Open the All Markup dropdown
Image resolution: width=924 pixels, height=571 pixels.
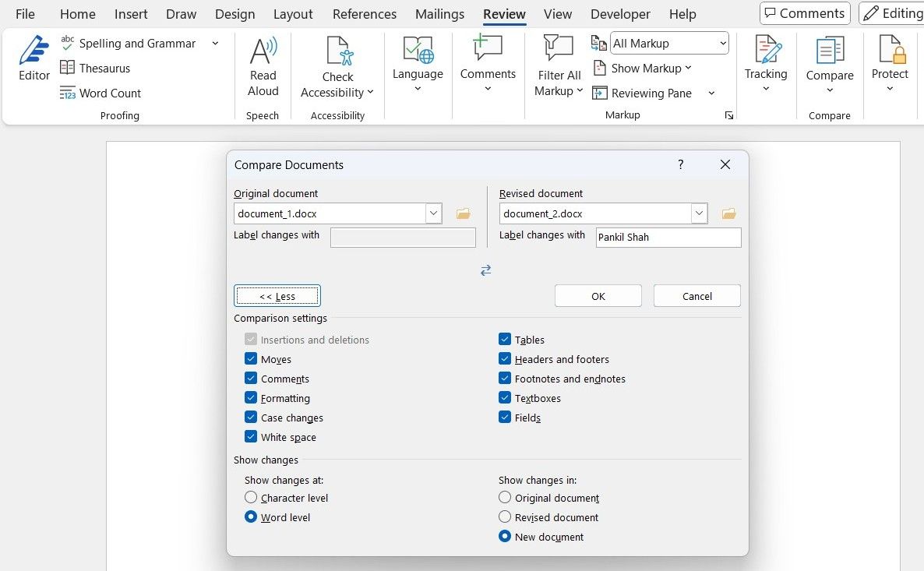click(669, 43)
